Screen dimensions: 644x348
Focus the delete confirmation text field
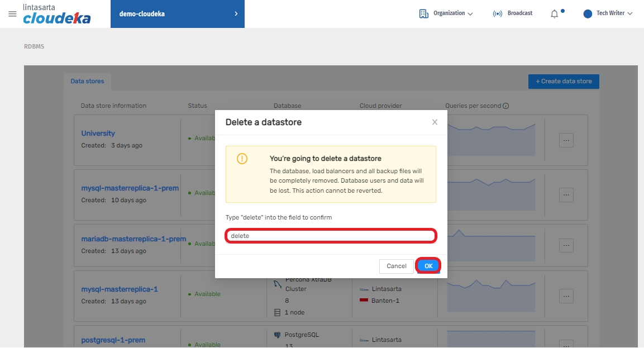331,236
